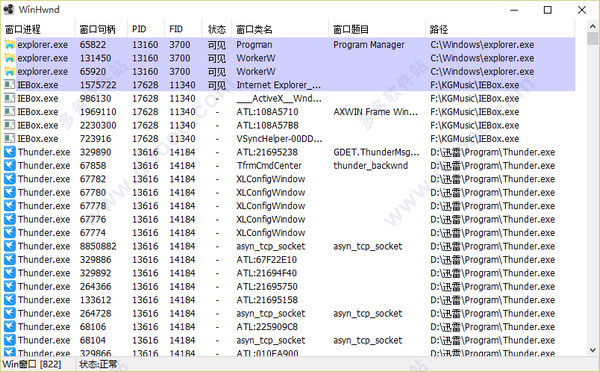Select Thunder.exe icon with handle 329890

[10, 152]
